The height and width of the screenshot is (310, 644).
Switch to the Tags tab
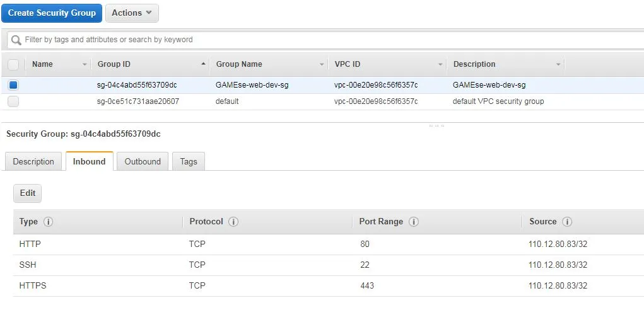[189, 161]
